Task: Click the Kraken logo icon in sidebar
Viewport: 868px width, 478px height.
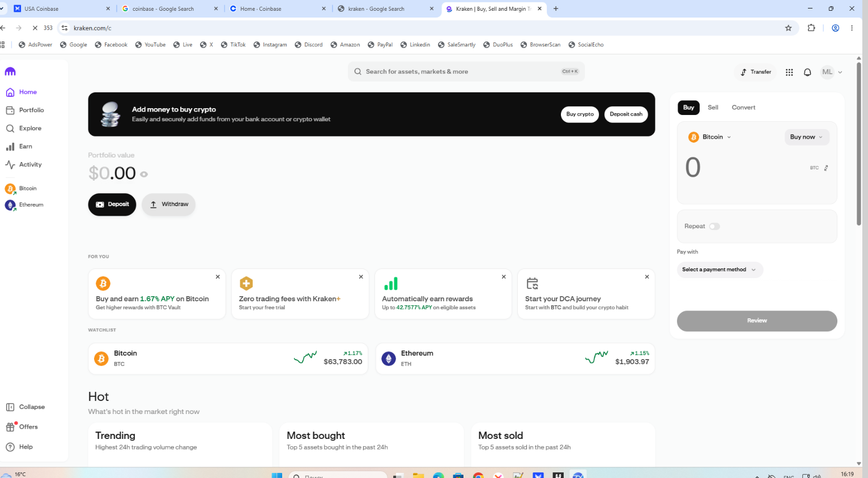Action: (x=10, y=71)
